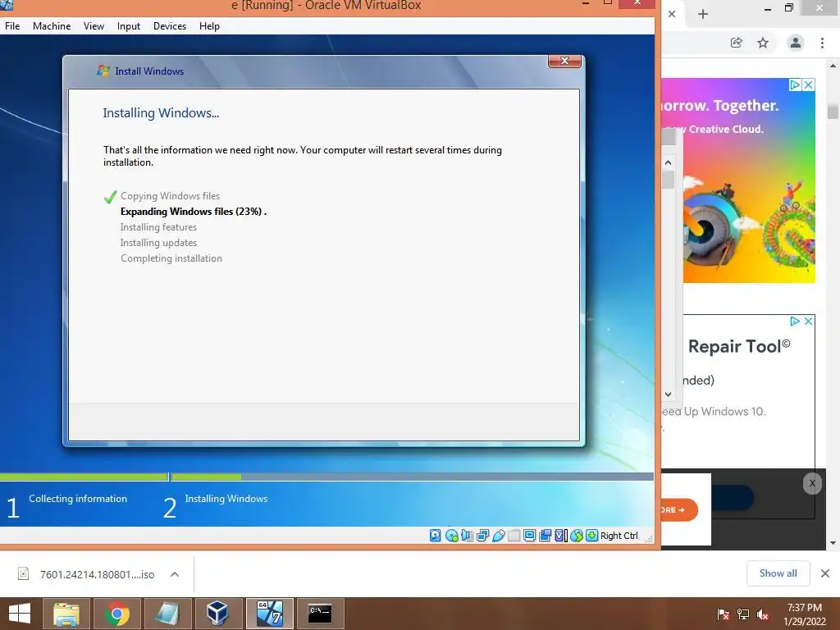Click the Windows logo in Install Windows title
Viewport: 840px width, 630px height.
tap(103, 71)
